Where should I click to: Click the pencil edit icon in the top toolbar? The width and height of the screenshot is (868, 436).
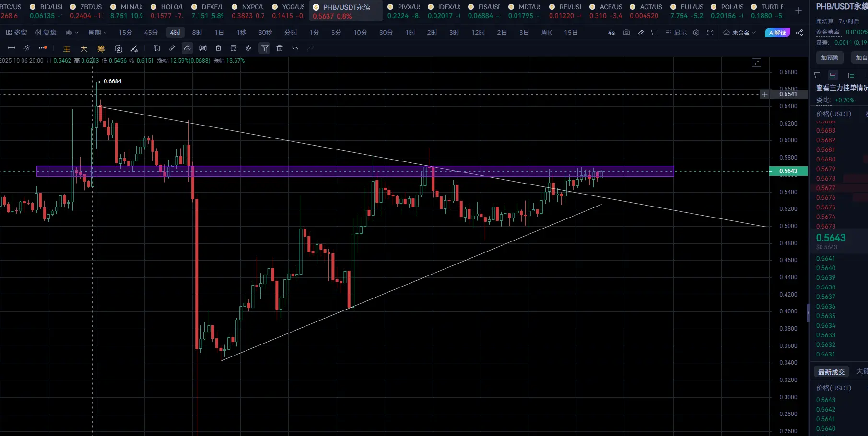(x=640, y=33)
